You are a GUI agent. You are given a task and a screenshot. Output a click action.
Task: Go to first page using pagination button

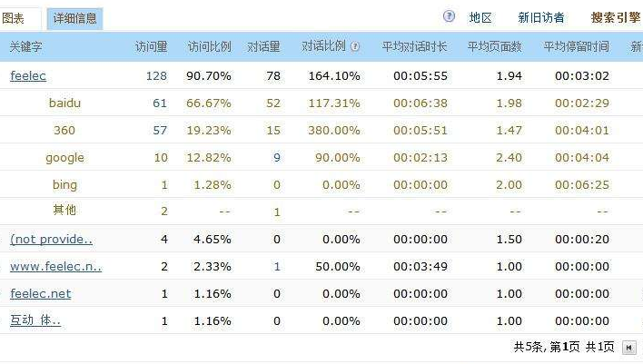pyautogui.click(x=628, y=348)
